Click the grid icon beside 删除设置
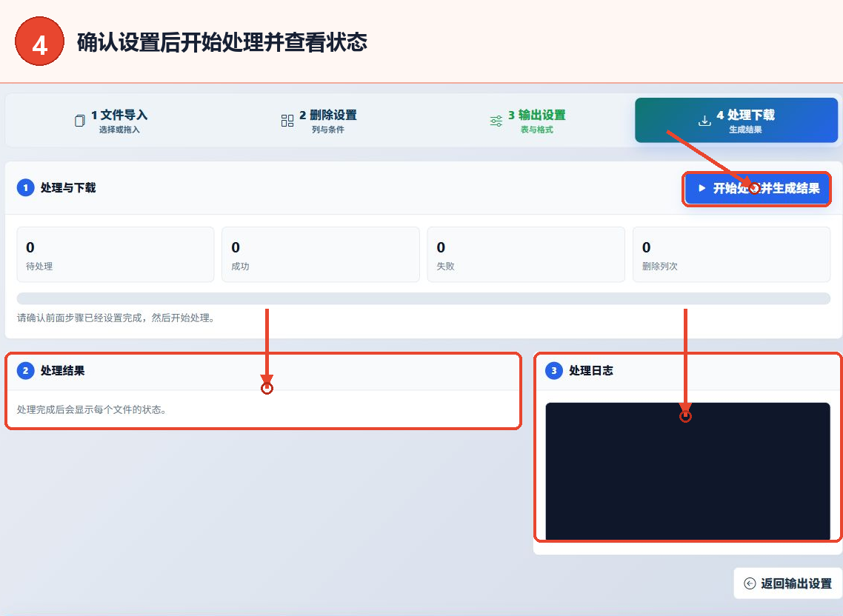Image resolution: width=843 pixels, height=616 pixels. pyautogui.click(x=287, y=121)
